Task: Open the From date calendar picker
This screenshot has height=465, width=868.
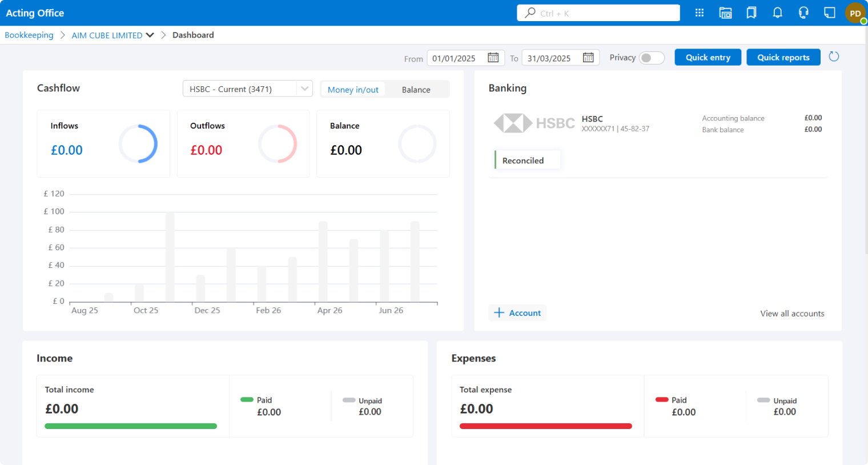Action: pos(493,58)
